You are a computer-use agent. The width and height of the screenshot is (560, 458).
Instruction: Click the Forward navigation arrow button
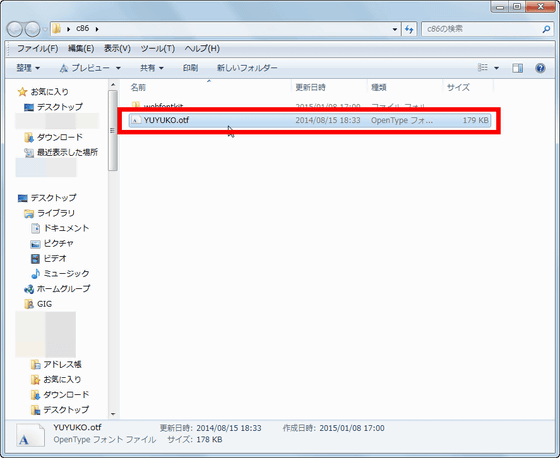click(32, 29)
